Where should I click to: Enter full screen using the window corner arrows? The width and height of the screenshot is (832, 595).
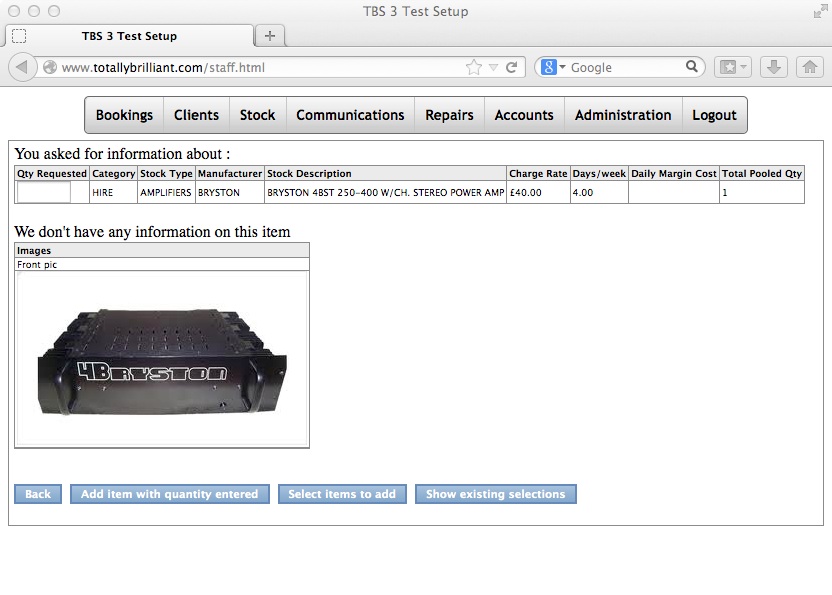click(x=820, y=11)
